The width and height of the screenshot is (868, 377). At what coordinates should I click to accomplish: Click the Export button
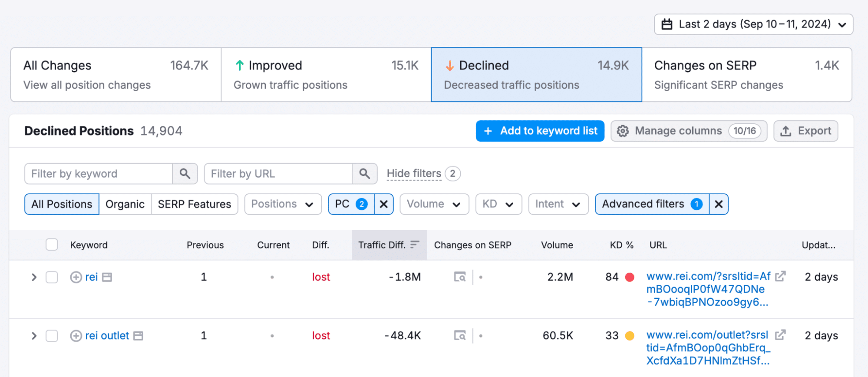(805, 131)
